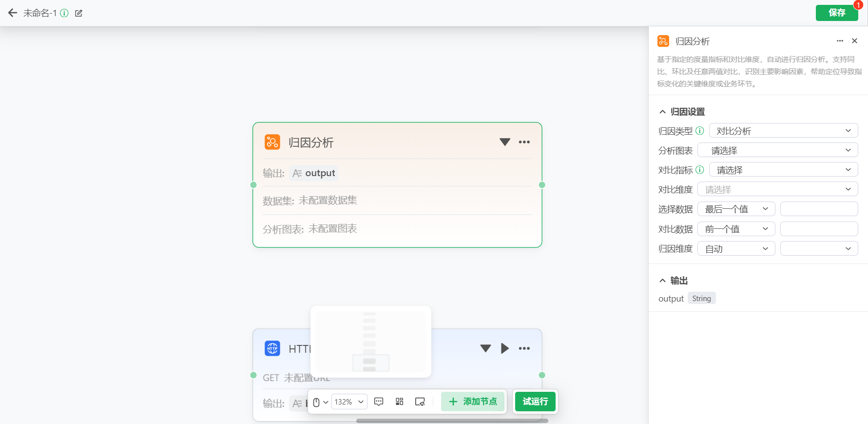This screenshot has height=424, width=868.
Task: Click the edit name icon beside 未命名-1
Action: coord(78,13)
